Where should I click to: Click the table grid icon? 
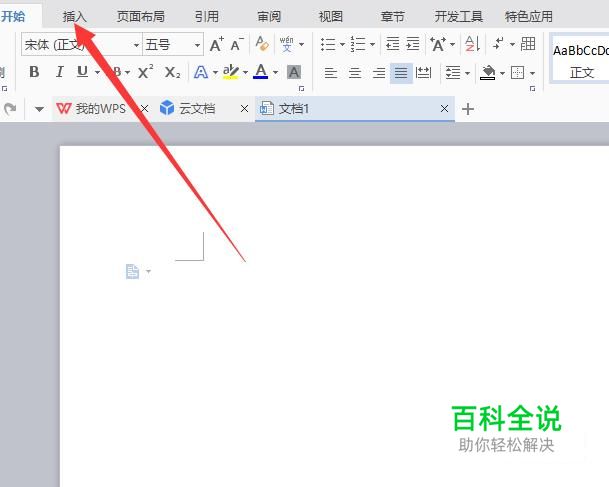(x=528, y=44)
